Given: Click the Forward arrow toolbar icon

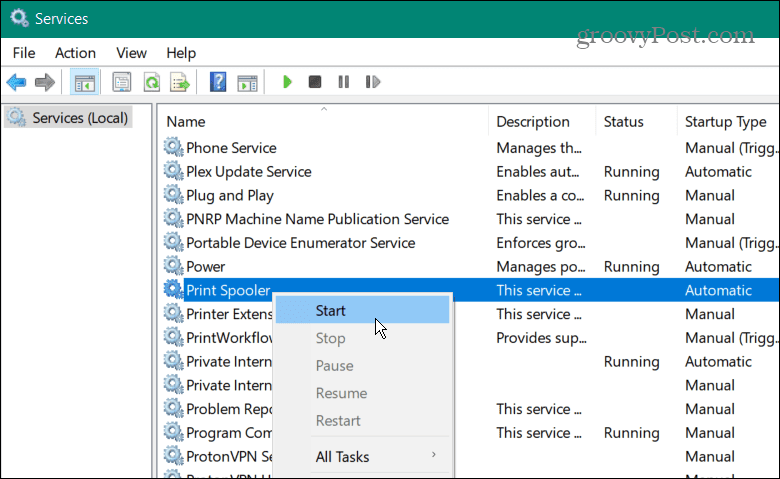Looking at the screenshot, I should 44,82.
